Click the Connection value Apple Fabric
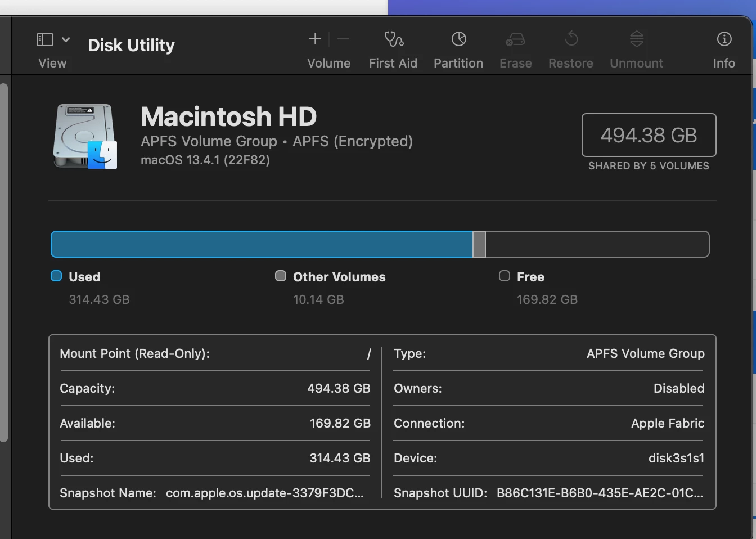Viewport: 756px width, 539px height. [x=668, y=423]
